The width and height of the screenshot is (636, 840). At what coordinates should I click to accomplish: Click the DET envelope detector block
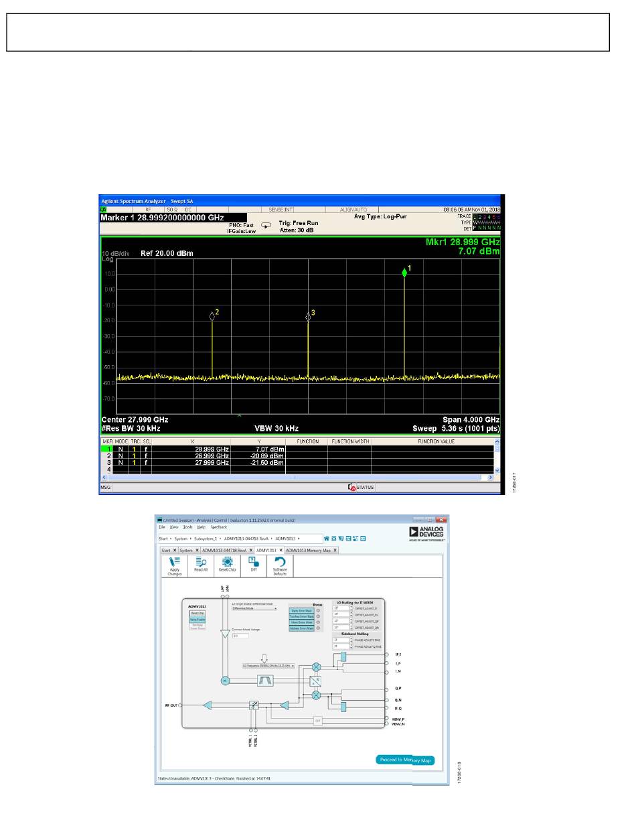(318, 721)
